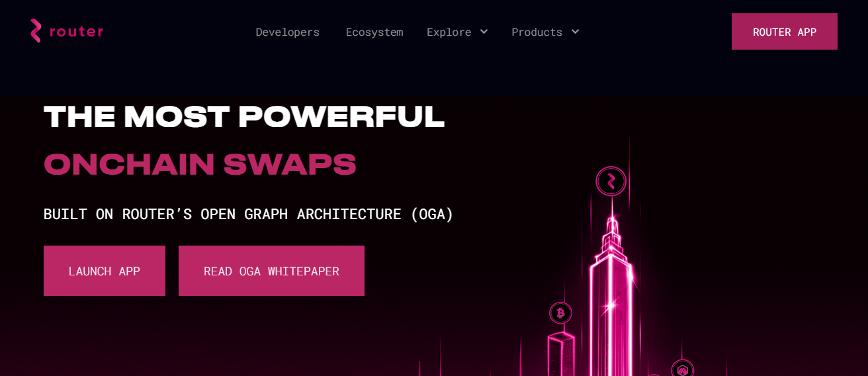Image resolution: width=868 pixels, height=376 pixels.
Task: Click the LAUNCH APP button
Action: click(x=105, y=271)
